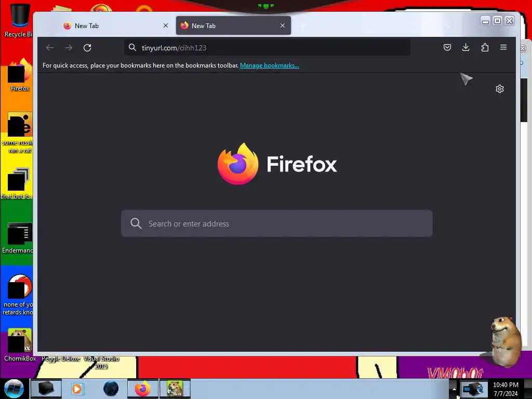Reload the current page
The height and width of the screenshot is (399, 532).
87,48
